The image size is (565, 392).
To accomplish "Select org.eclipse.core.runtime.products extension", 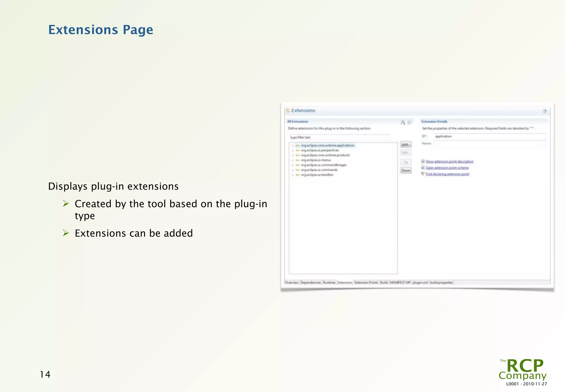I will [x=326, y=155].
